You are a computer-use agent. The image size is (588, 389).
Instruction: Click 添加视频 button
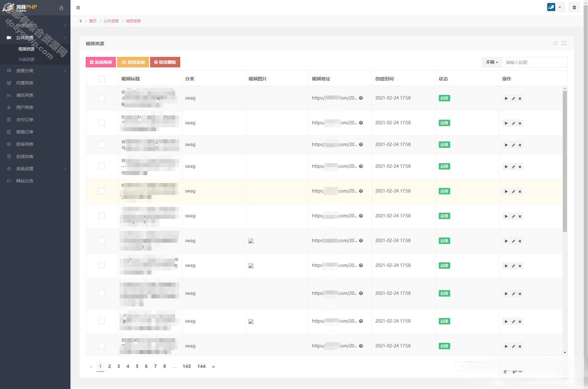coord(101,62)
